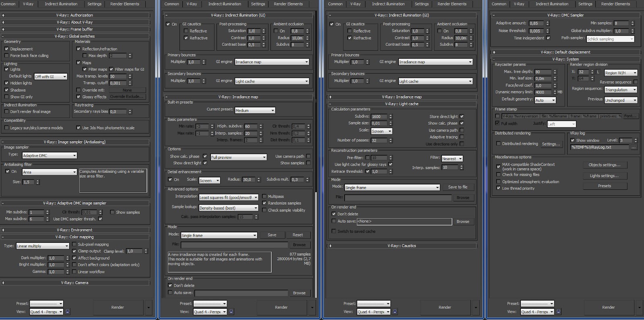Viewport: 644px width, 320px height.
Task: Open the Path sampler dropdown
Action: coord(610,39)
